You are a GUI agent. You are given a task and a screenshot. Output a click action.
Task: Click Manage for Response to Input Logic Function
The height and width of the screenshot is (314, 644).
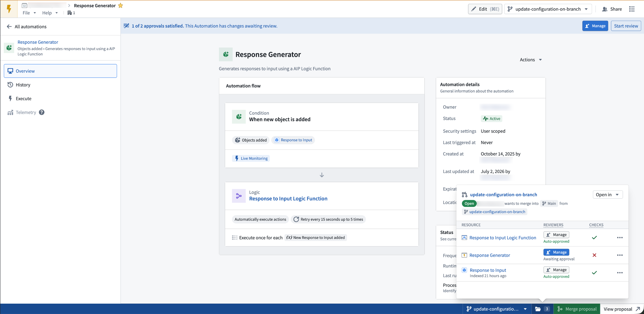click(556, 235)
